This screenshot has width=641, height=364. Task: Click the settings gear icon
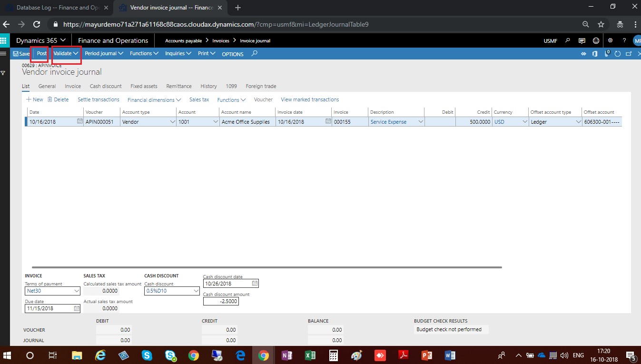tap(610, 40)
